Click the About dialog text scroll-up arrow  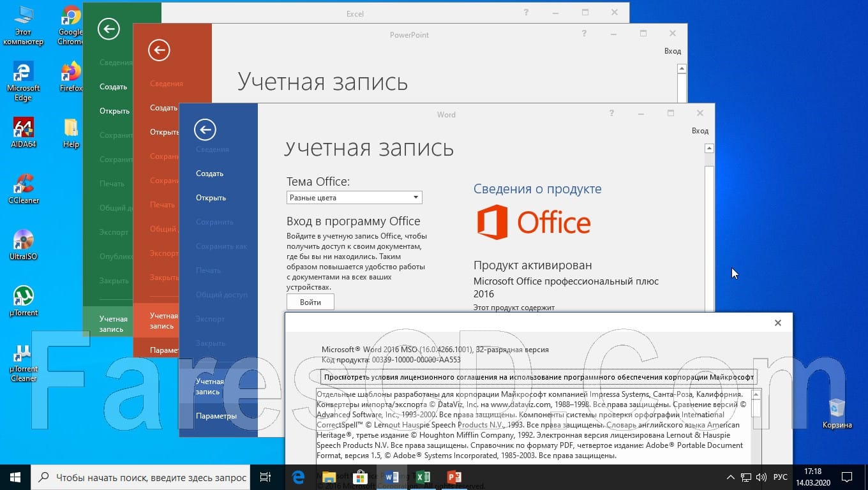click(x=756, y=393)
